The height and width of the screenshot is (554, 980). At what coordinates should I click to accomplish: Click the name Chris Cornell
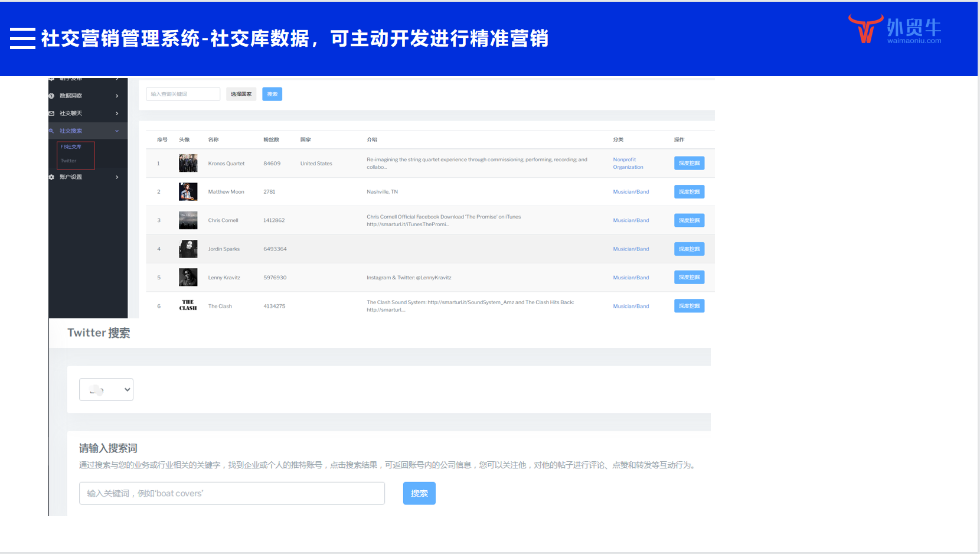[x=223, y=220]
